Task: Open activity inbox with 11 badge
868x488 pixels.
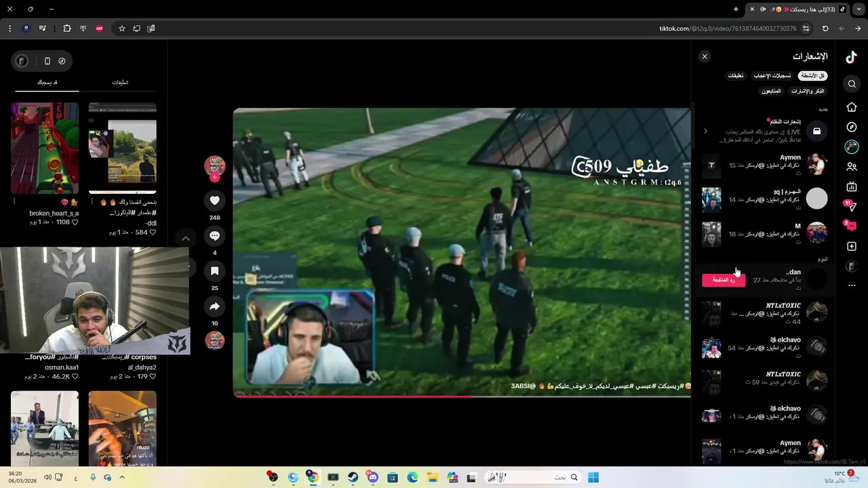Action: pos(850,205)
